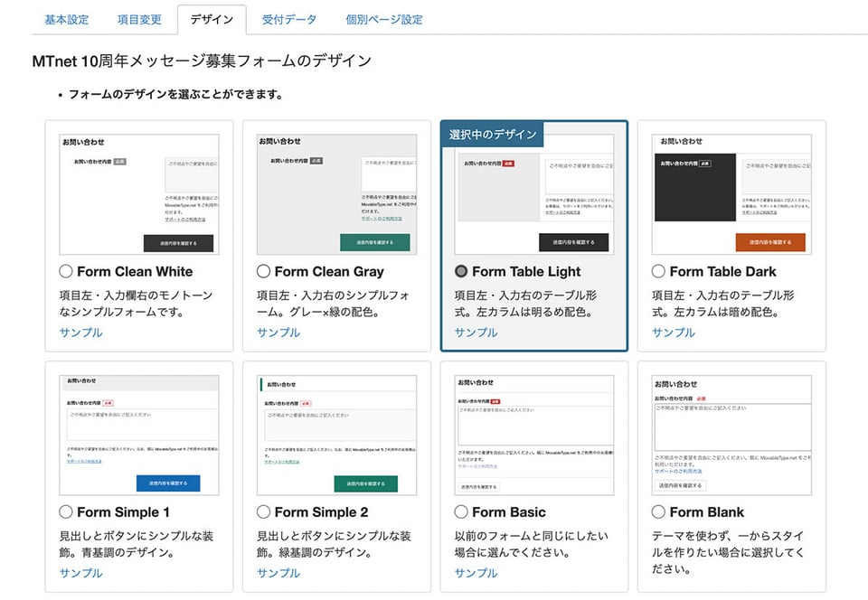Click the Form Blank label text
This screenshot has height=600, width=868.
707,512
